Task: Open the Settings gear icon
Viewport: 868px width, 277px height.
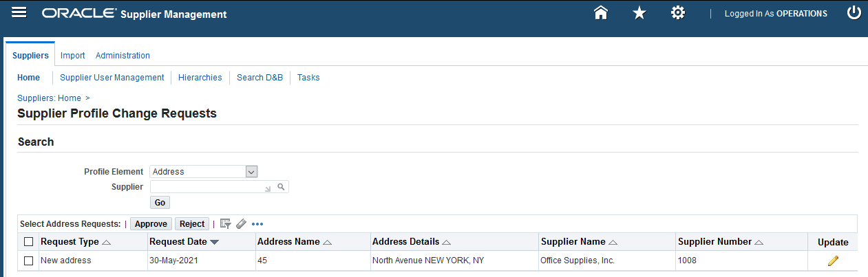Action: click(x=678, y=13)
